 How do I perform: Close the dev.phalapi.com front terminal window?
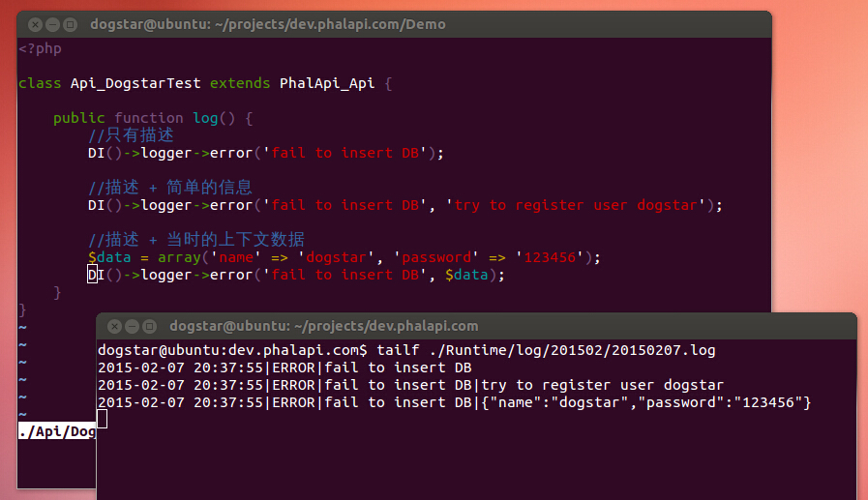pyautogui.click(x=114, y=326)
